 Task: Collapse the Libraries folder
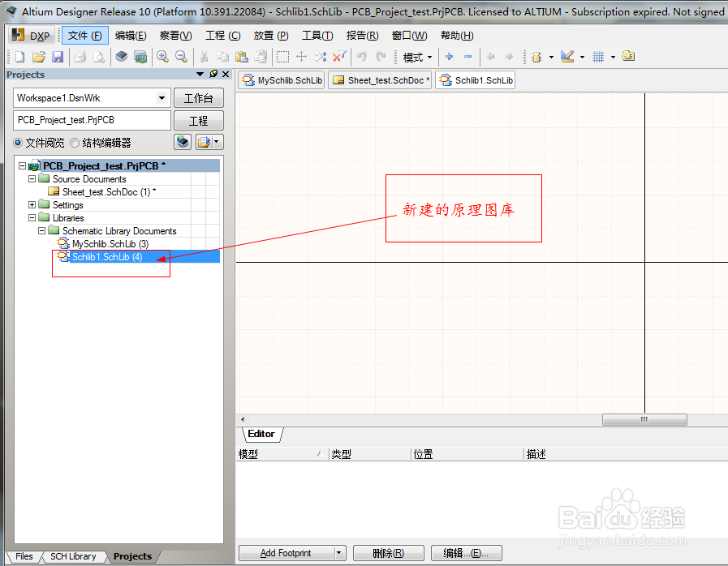pos(32,217)
